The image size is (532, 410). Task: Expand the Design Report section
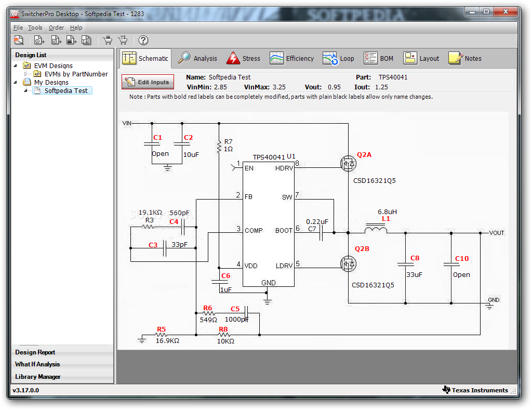[62, 352]
